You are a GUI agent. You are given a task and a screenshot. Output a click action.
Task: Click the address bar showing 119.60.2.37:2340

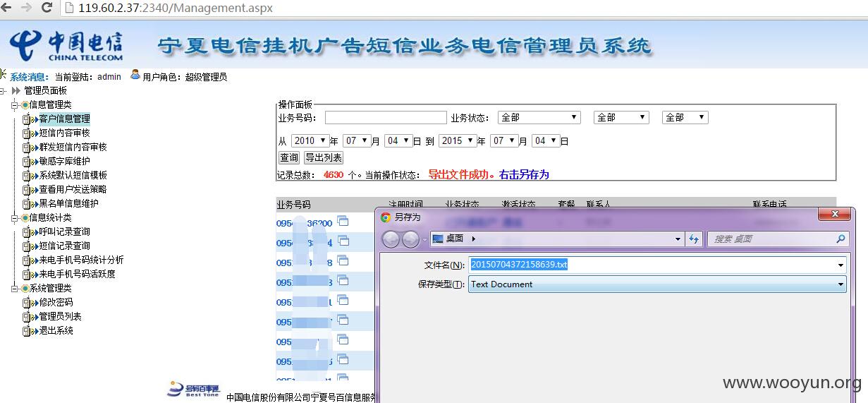click(x=465, y=8)
